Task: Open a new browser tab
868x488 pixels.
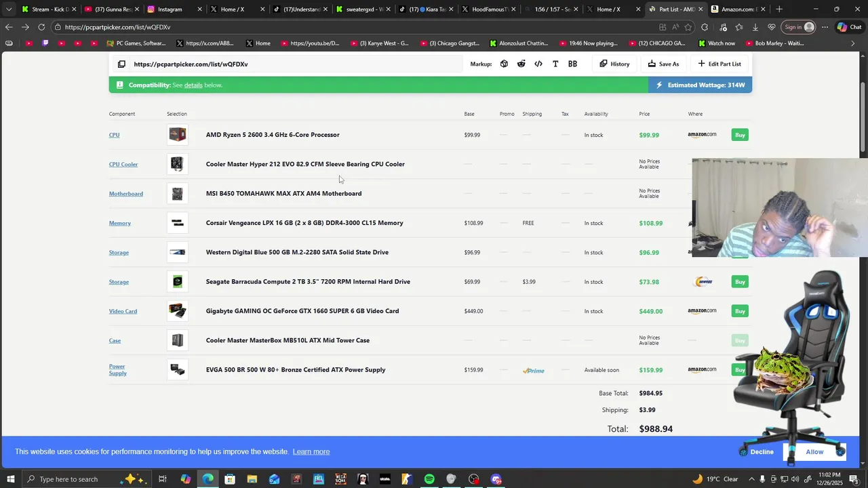Action: tap(779, 9)
